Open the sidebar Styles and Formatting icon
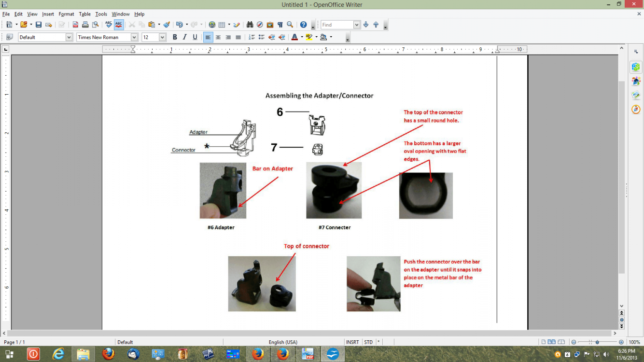This screenshot has height=362, width=644. (636, 81)
